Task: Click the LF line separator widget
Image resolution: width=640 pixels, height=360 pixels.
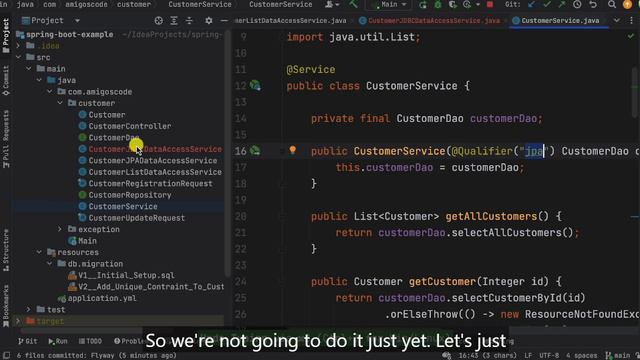Action: [x=528, y=356]
